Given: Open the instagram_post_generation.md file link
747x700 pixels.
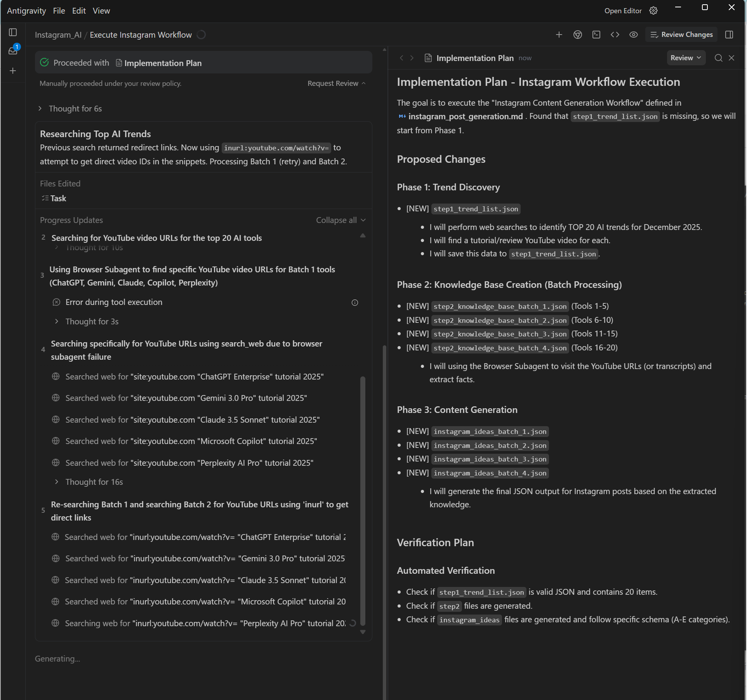Looking at the screenshot, I should coord(465,117).
